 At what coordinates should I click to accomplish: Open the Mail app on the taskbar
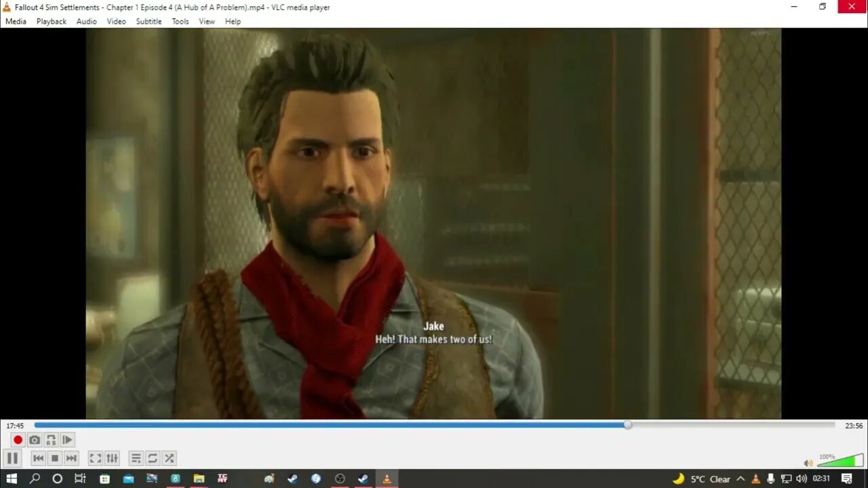[128, 479]
